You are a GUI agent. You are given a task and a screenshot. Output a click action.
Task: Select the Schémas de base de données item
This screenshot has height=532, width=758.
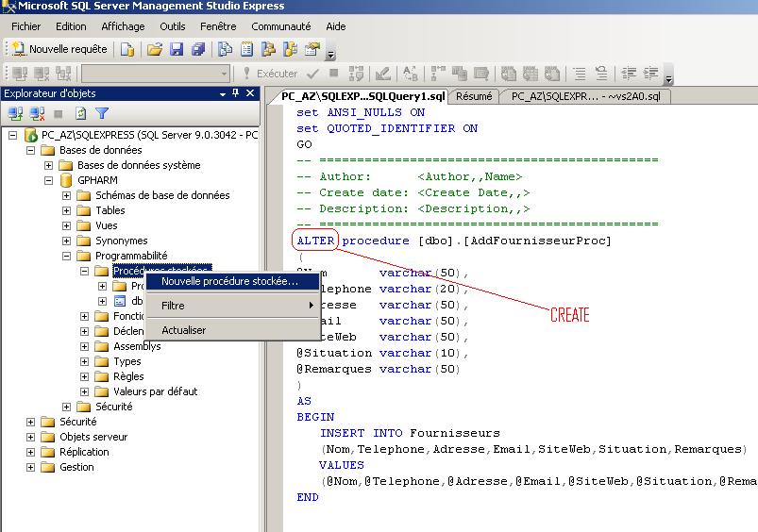pos(162,195)
